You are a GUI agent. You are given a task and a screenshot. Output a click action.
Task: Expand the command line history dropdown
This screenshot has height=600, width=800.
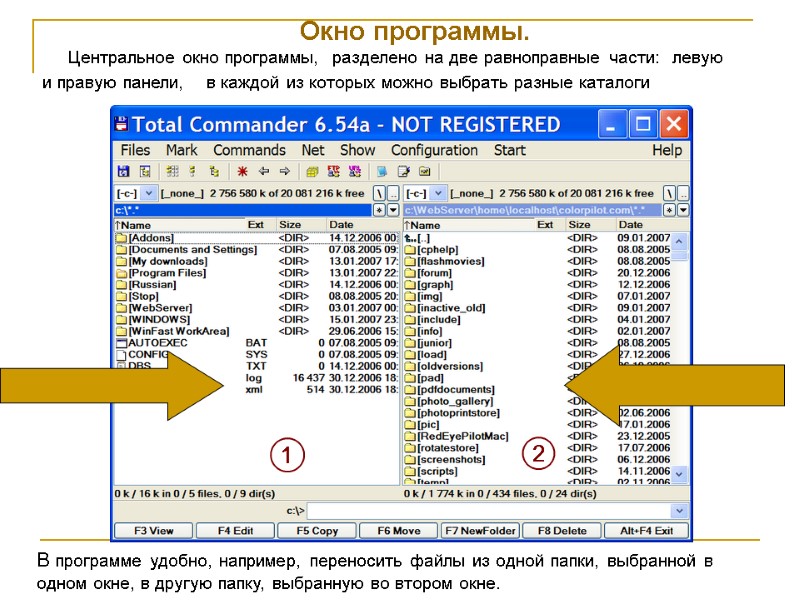click(x=679, y=511)
